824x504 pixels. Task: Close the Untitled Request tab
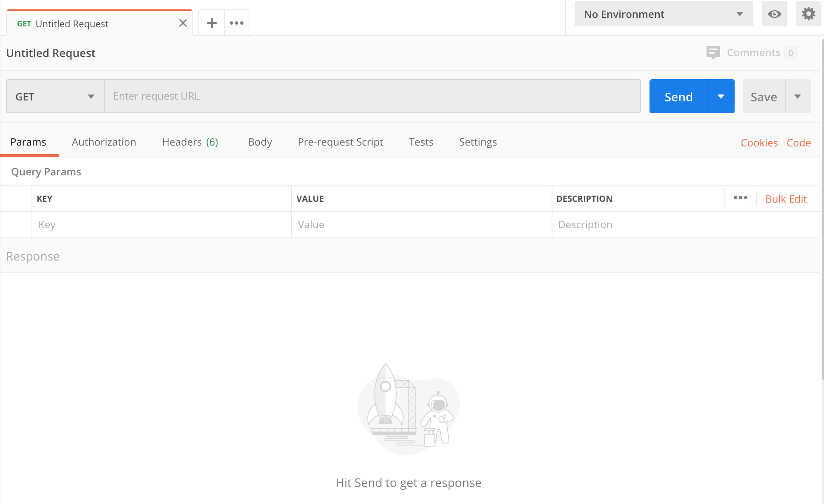coord(183,23)
